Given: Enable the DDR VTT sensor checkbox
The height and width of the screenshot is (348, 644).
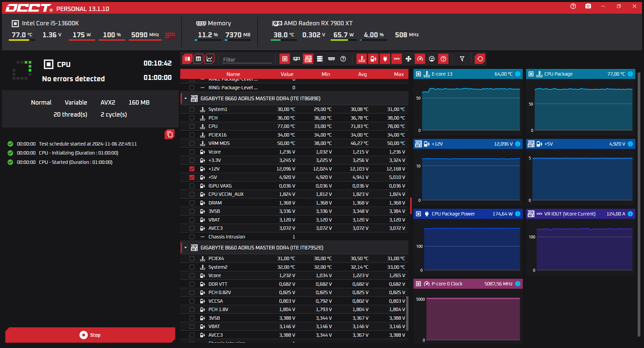Looking at the screenshot, I should [x=192, y=284].
